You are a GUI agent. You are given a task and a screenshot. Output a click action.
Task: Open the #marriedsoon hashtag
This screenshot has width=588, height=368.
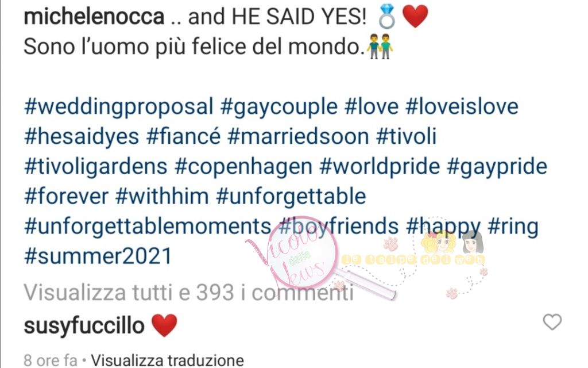tap(298, 137)
